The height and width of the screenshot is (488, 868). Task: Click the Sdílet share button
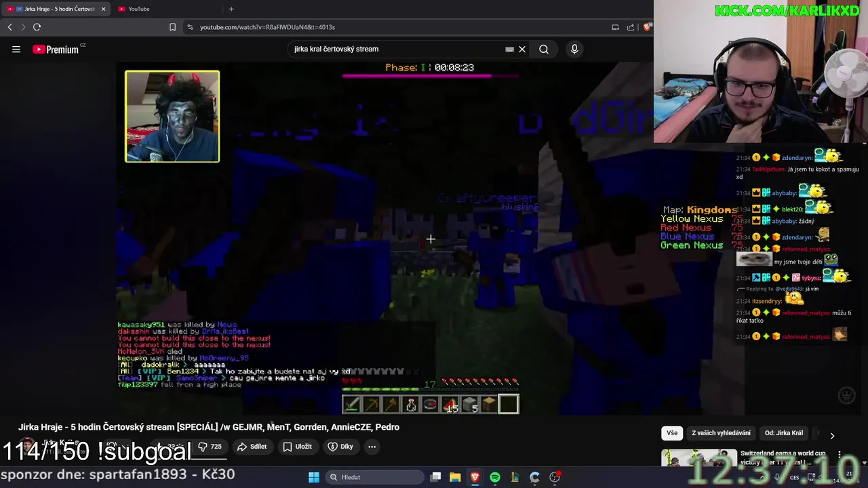click(252, 447)
